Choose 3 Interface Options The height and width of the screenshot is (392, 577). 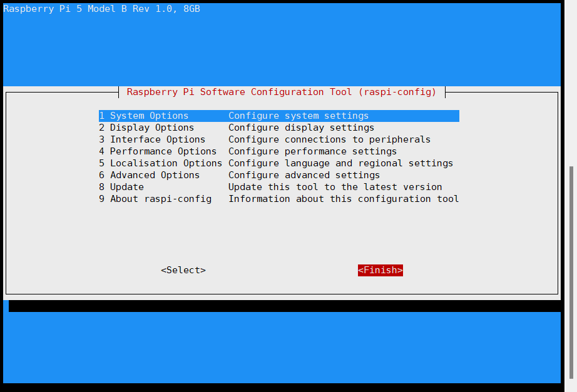pos(278,139)
